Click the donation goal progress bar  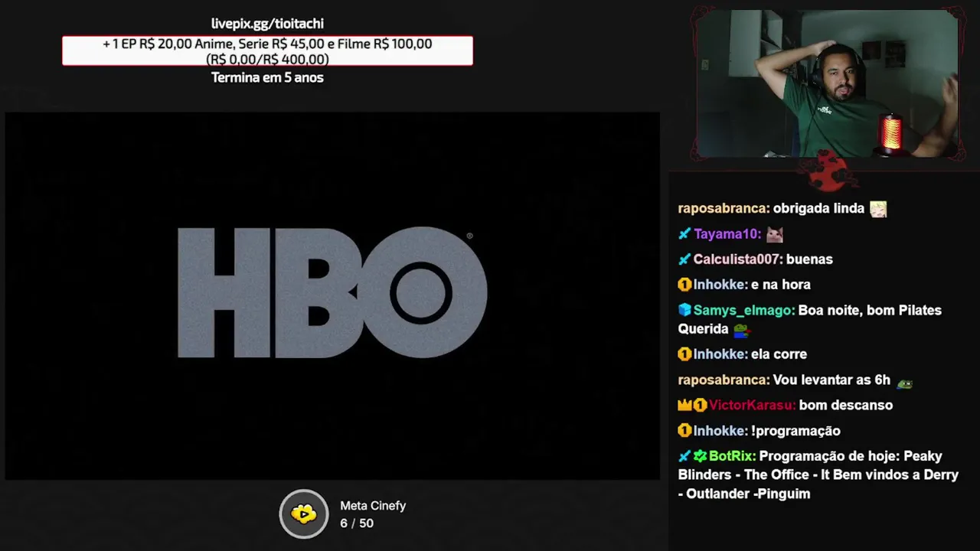pos(267,51)
